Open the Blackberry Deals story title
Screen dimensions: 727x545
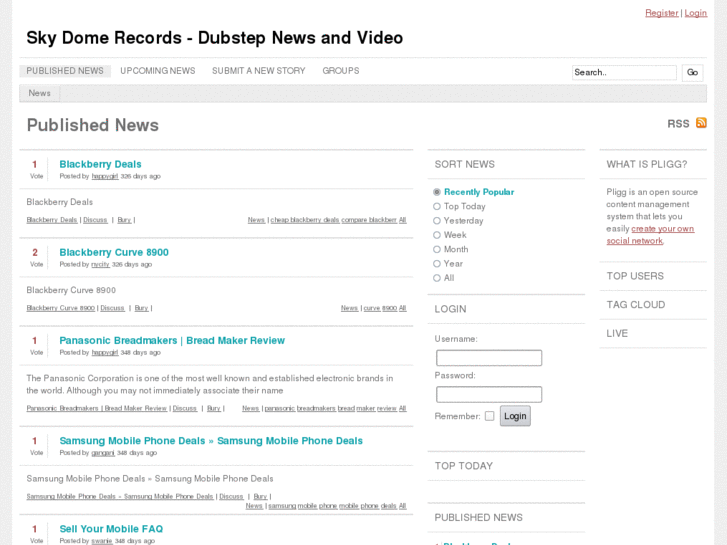100,164
